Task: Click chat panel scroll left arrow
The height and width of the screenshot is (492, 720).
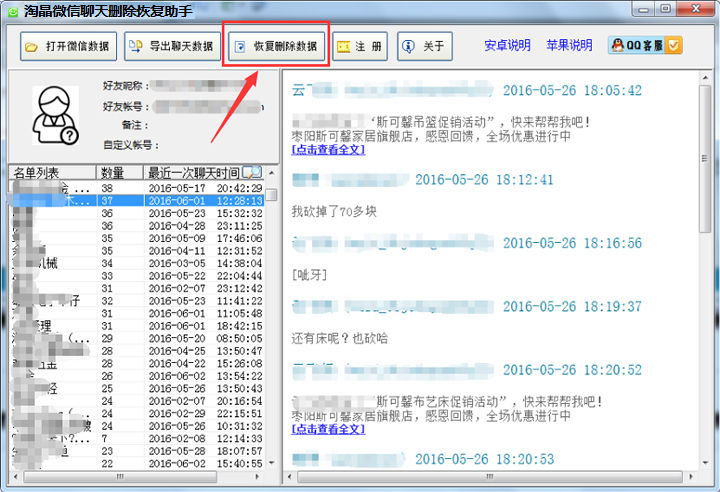Action: coord(289,477)
